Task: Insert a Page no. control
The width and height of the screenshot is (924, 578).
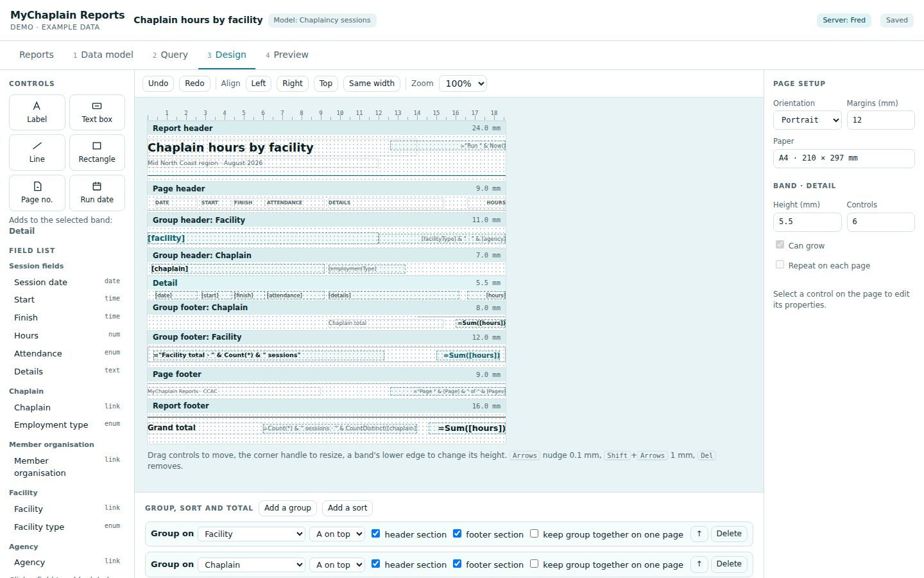Action: pos(37,193)
